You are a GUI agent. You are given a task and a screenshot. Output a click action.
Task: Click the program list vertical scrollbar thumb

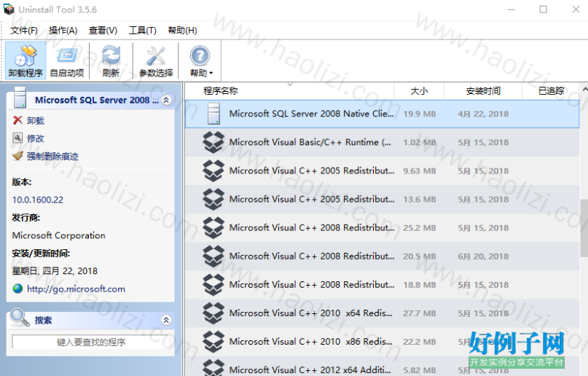pyautogui.click(x=584, y=228)
